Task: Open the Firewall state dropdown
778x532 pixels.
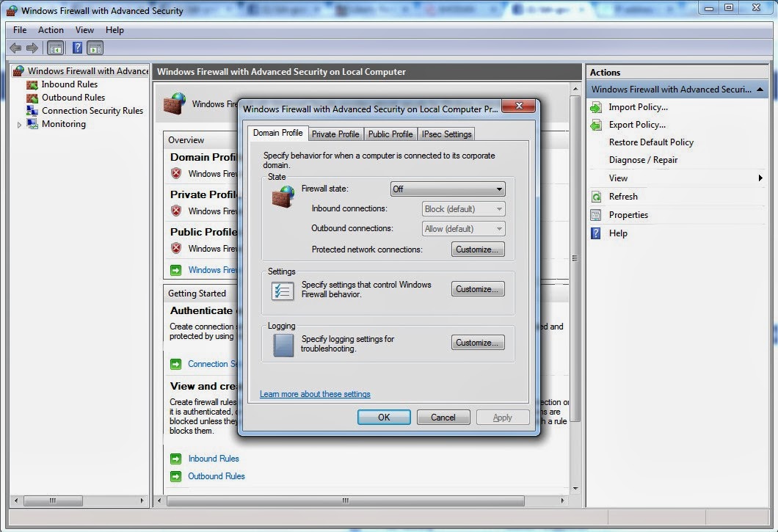Action: click(x=448, y=189)
